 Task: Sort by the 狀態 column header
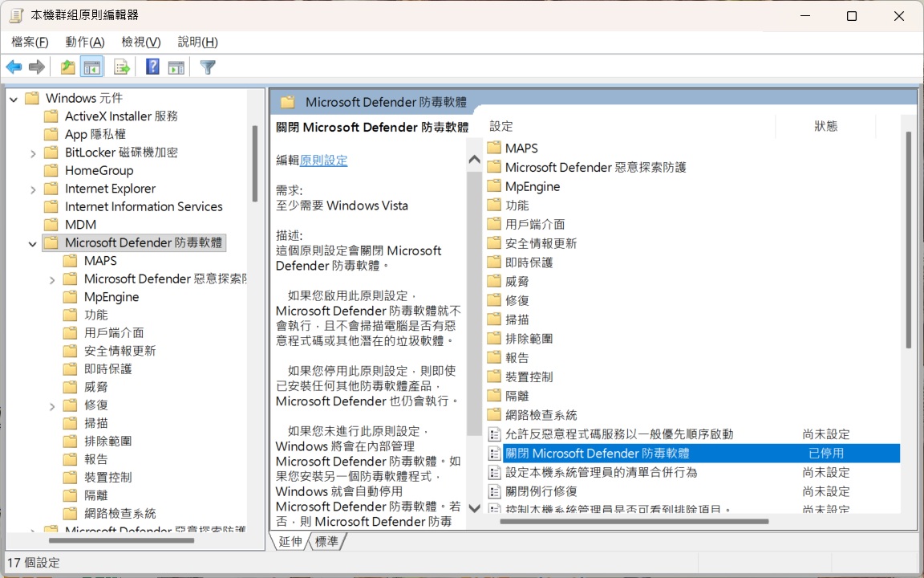(825, 126)
